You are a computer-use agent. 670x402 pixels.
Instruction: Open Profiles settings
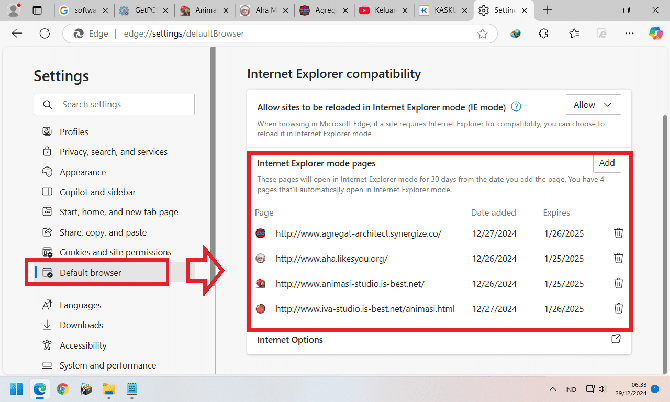(74, 132)
